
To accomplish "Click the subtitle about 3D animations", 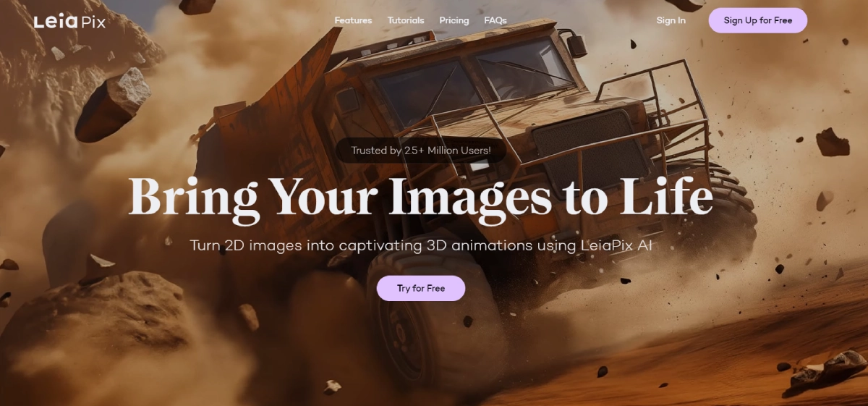I will coord(420,245).
